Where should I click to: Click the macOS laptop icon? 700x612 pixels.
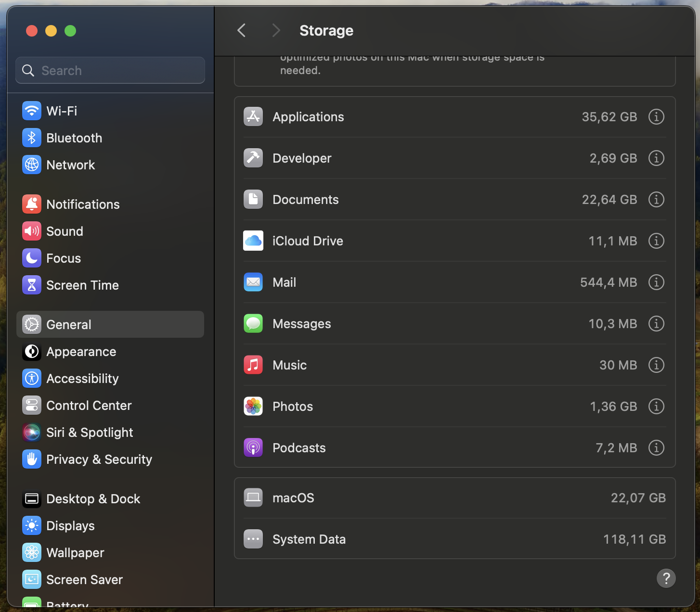pyautogui.click(x=253, y=497)
